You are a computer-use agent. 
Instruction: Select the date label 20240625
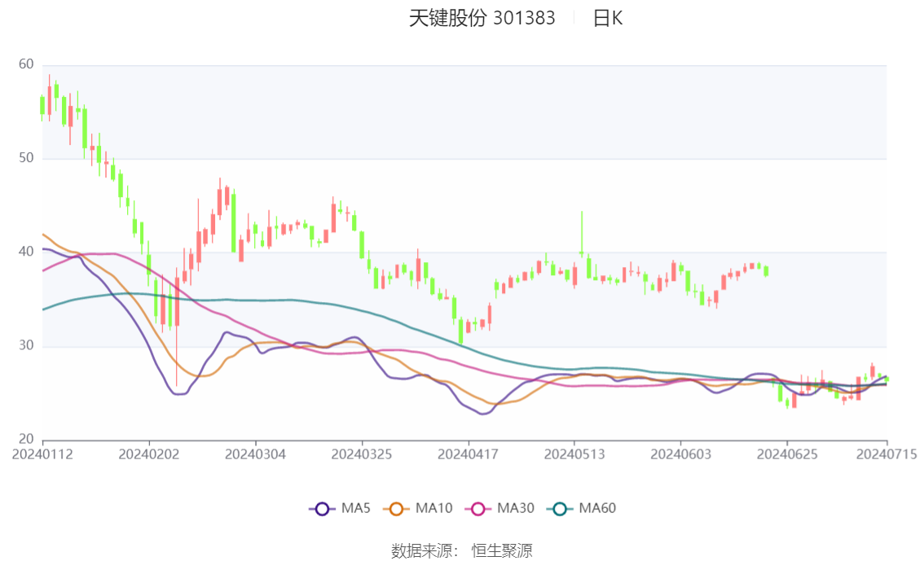tap(787, 454)
